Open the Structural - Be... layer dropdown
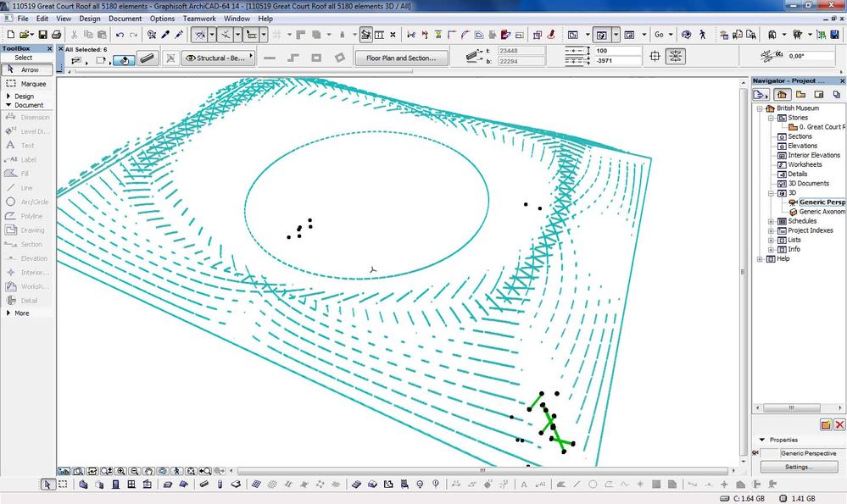The width and height of the screenshot is (847, 504). (218, 58)
